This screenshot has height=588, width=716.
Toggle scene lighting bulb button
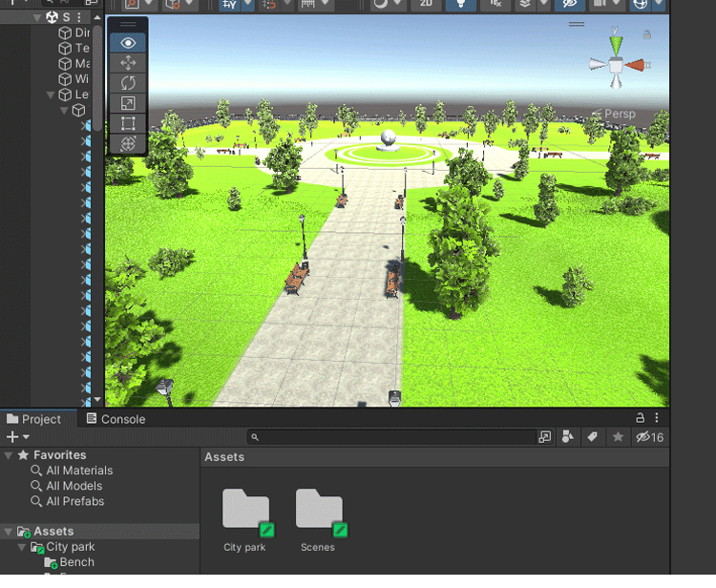[x=460, y=4]
